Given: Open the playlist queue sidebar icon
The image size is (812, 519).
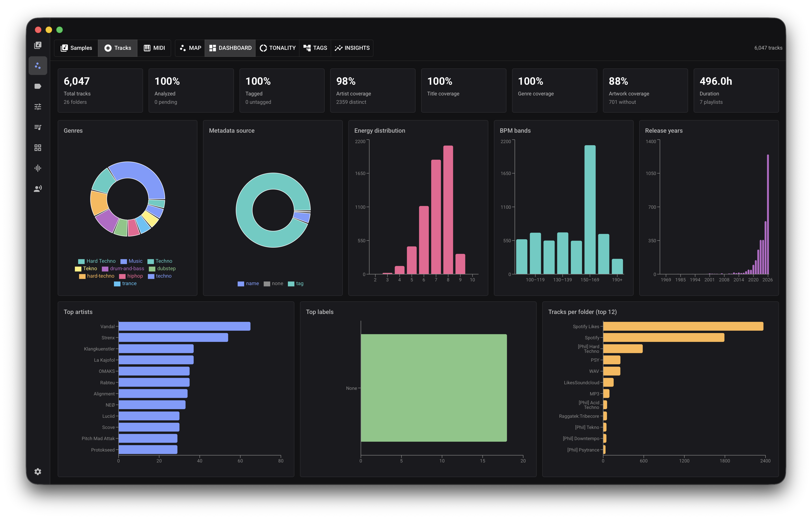Looking at the screenshot, I should tap(38, 127).
